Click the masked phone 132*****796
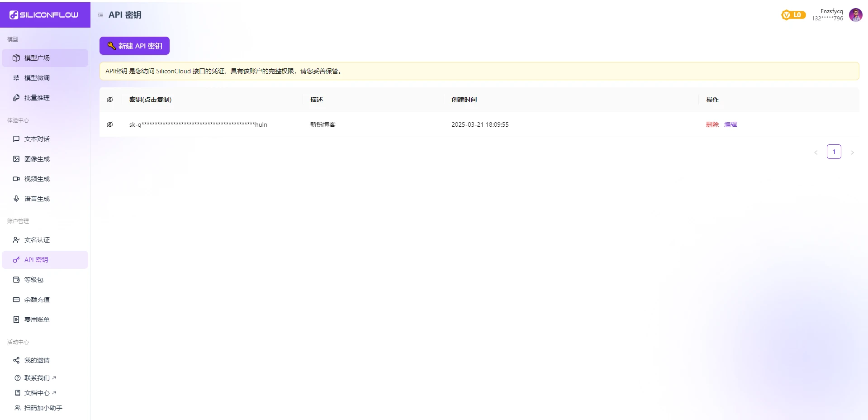 tap(827, 19)
